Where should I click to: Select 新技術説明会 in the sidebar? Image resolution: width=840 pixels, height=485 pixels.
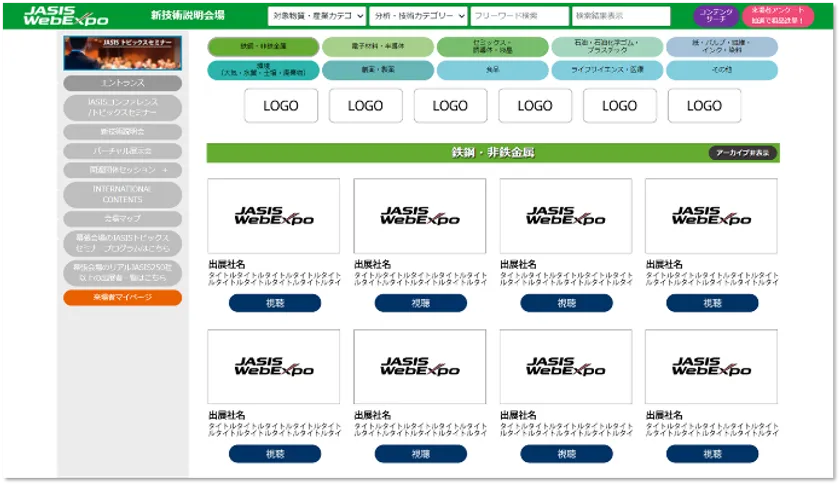pos(123,132)
